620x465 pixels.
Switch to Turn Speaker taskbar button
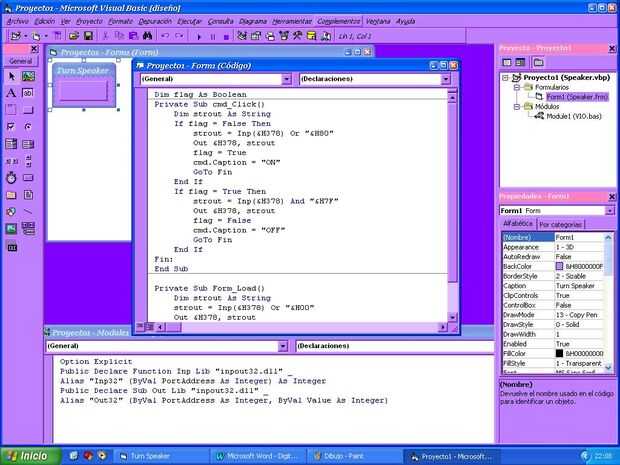tap(161, 456)
